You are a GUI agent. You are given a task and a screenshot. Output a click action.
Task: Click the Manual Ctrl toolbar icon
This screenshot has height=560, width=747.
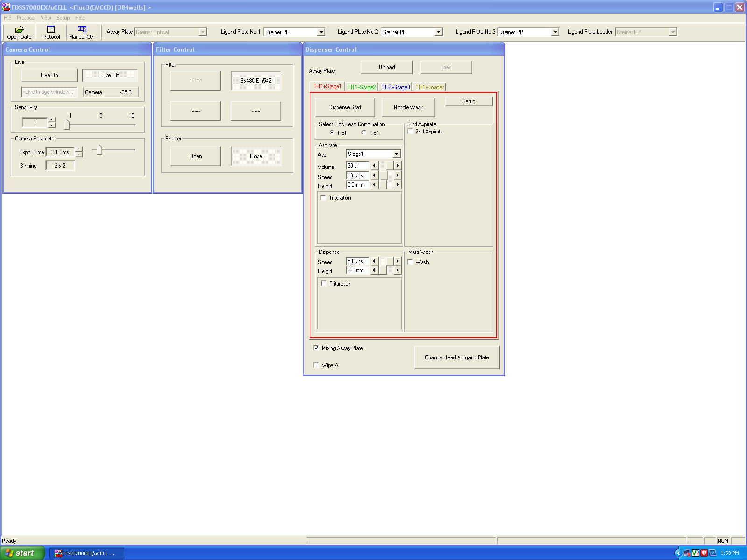tap(82, 32)
